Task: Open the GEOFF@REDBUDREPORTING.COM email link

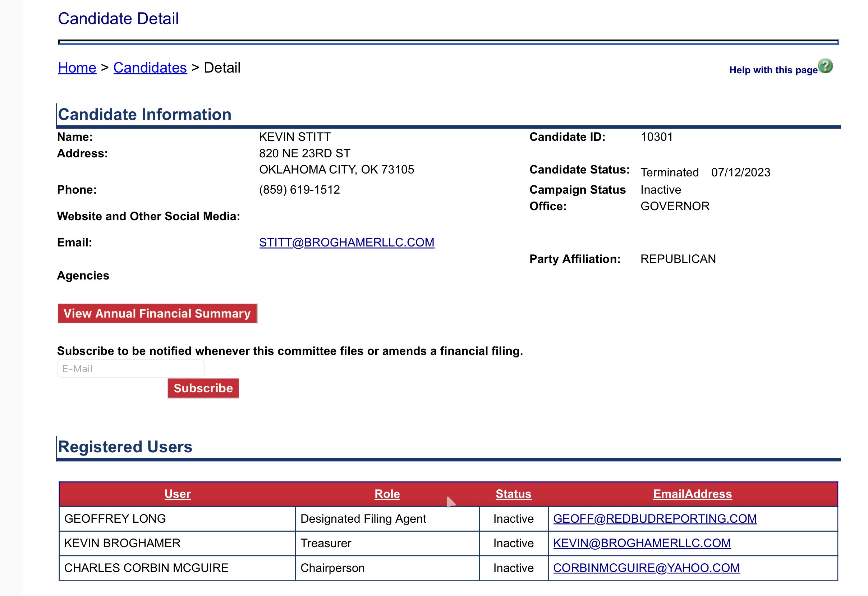Action: pyautogui.click(x=655, y=518)
